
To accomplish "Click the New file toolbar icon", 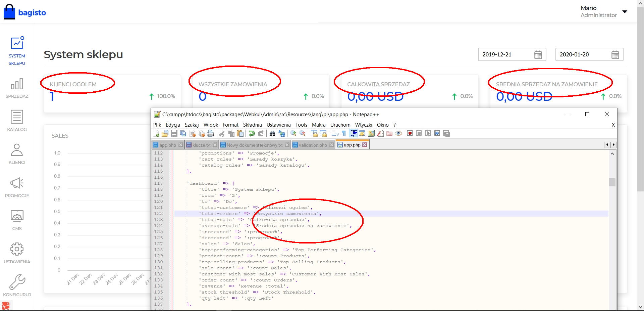I will click(156, 133).
